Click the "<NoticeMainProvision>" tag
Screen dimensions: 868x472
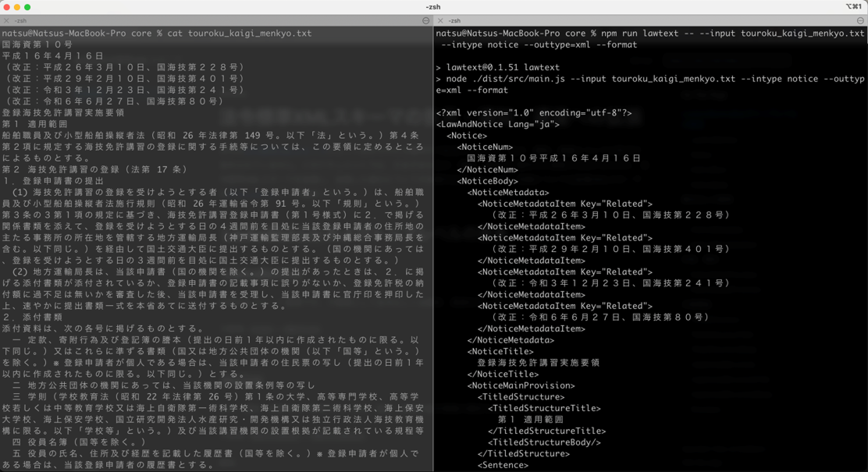[x=521, y=385]
